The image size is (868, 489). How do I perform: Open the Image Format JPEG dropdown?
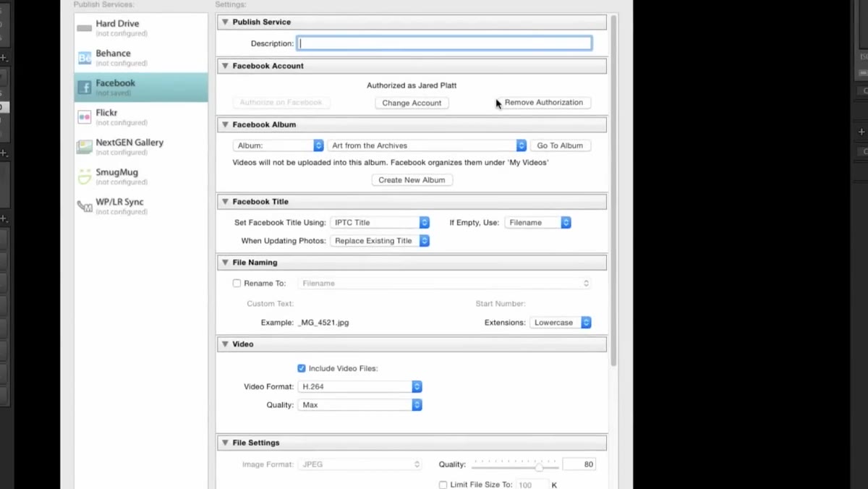tap(359, 464)
